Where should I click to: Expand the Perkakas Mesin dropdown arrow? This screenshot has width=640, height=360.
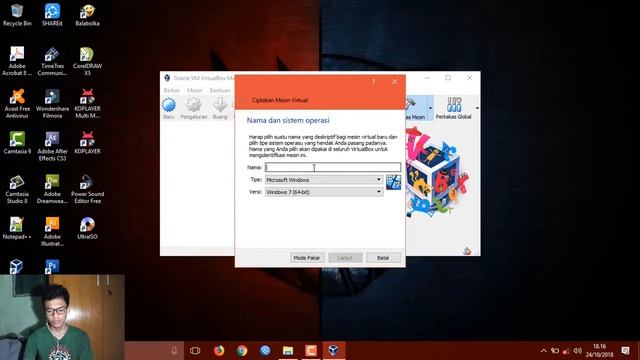[x=430, y=108]
